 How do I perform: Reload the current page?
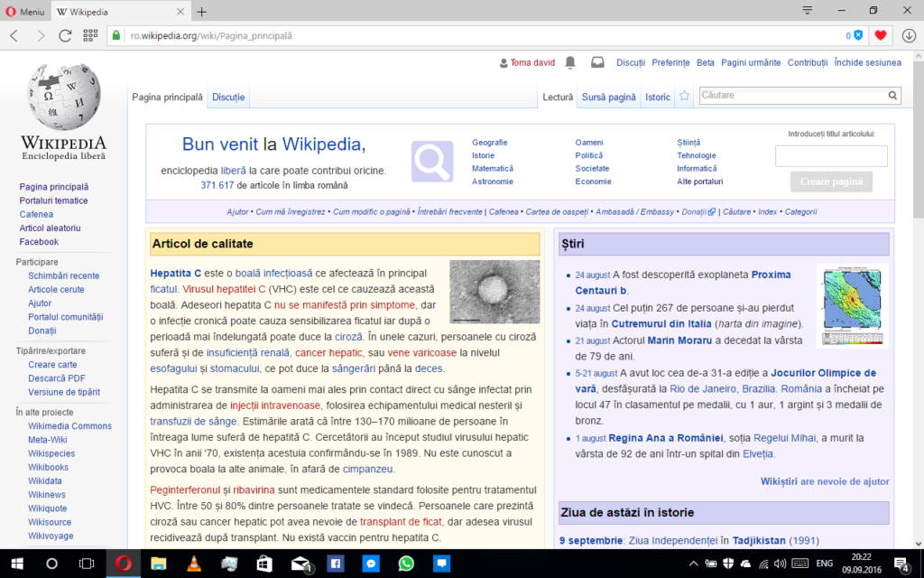pos(65,36)
